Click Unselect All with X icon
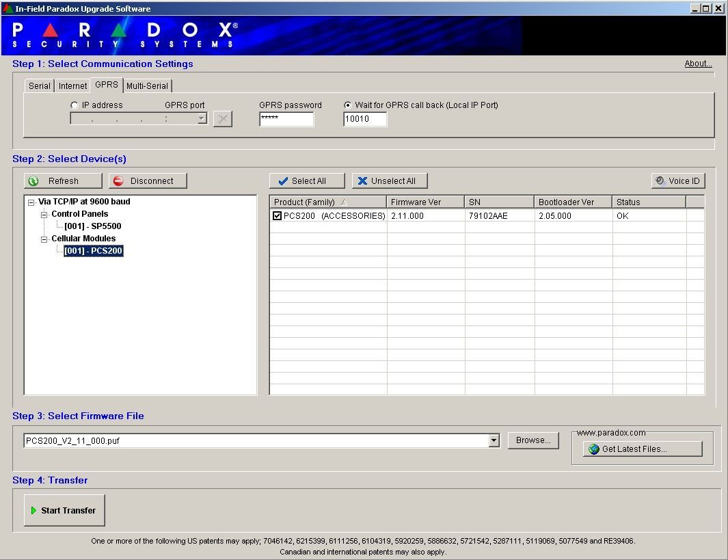Viewport: 728px width, 560px height. 390,181
